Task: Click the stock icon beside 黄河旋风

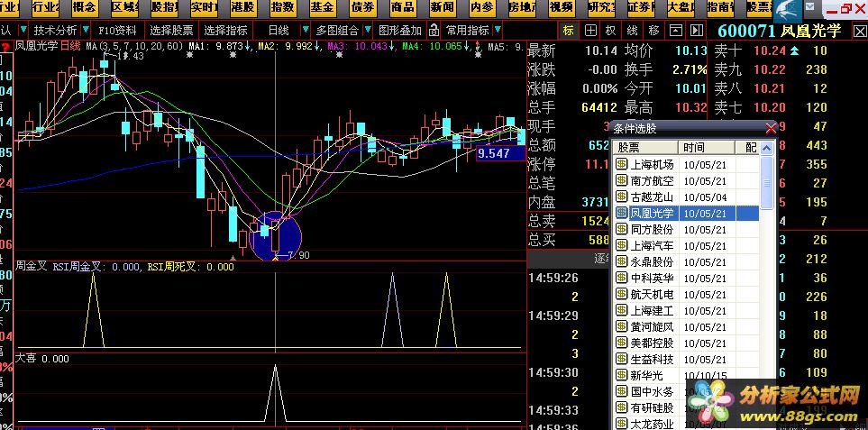Action: pyautogui.click(x=621, y=326)
